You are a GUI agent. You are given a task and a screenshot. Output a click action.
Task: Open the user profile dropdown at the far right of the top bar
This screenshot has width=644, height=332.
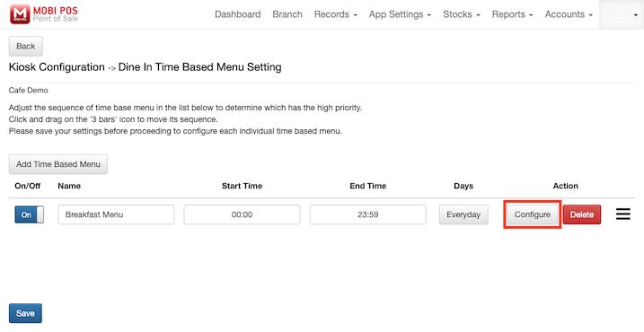(622, 14)
